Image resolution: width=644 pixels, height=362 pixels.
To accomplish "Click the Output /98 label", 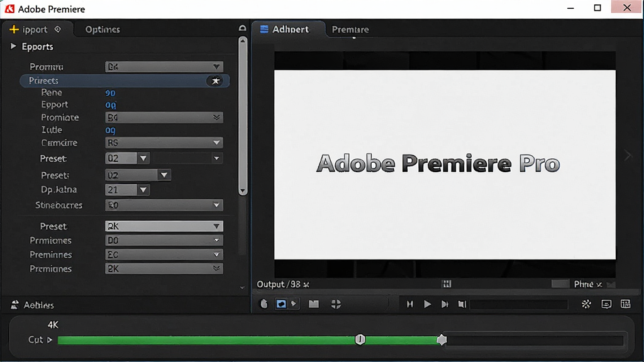I will pos(282,284).
